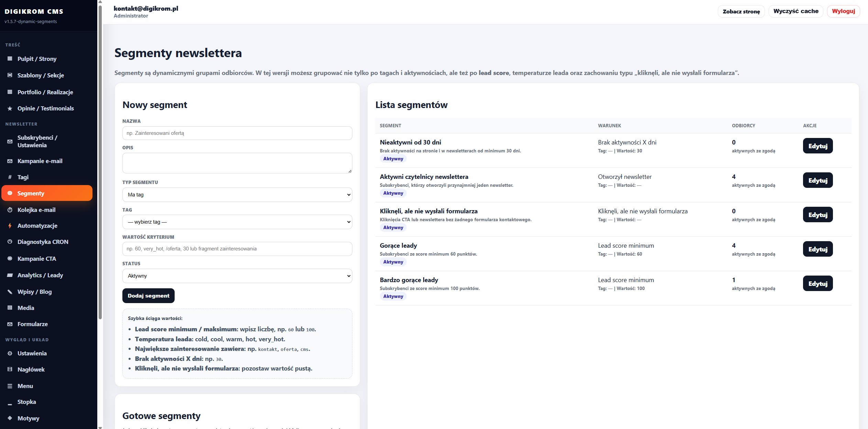Open the Tag selection dropdown
This screenshot has height=429, width=868.
(237, 222)
